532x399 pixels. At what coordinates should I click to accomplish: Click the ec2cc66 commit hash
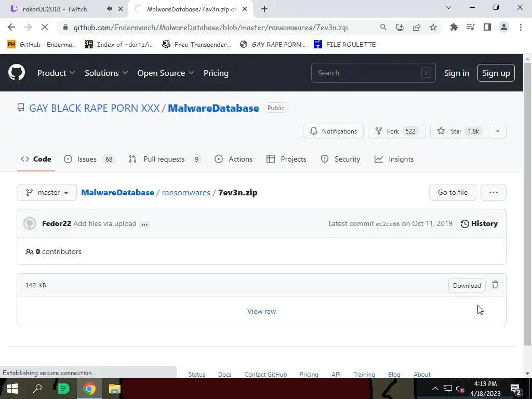pos(388,224)
